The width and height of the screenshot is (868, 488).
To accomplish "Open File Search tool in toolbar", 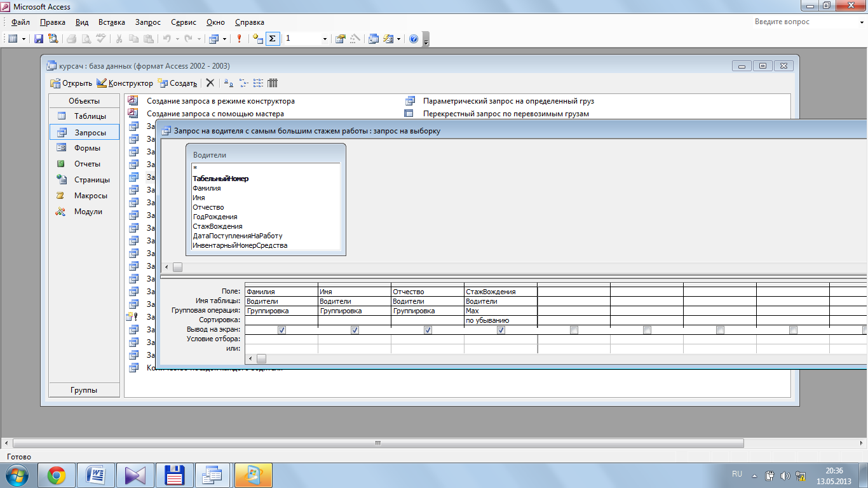I will coord(53,39).
